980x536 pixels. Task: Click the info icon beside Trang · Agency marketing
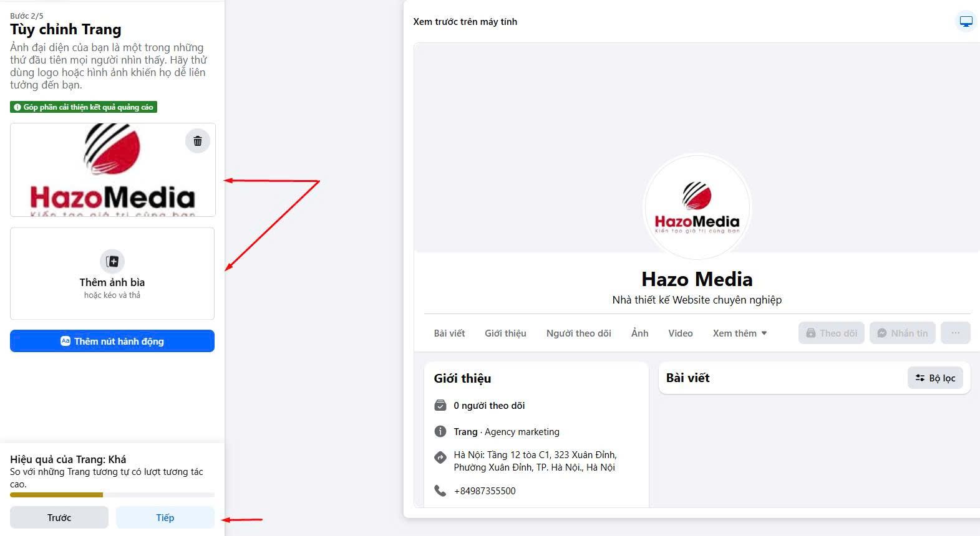pyautogui.click(x=440, y=431)
